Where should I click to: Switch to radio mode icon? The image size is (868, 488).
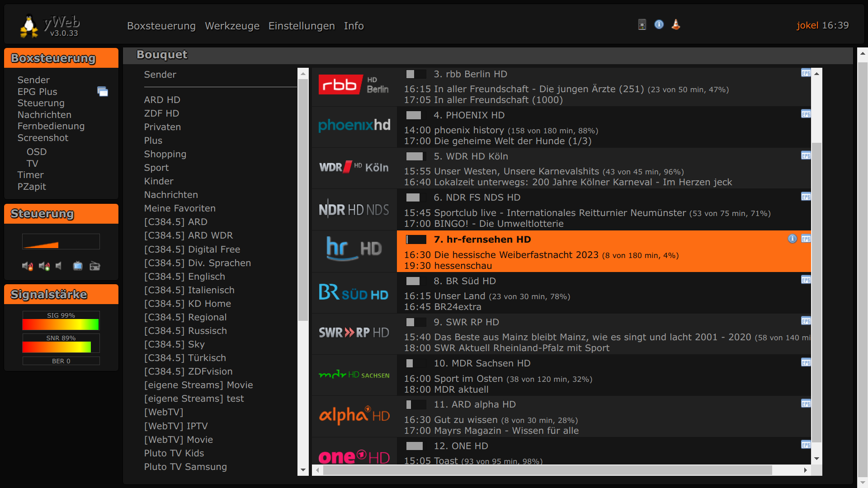point(94,266)
